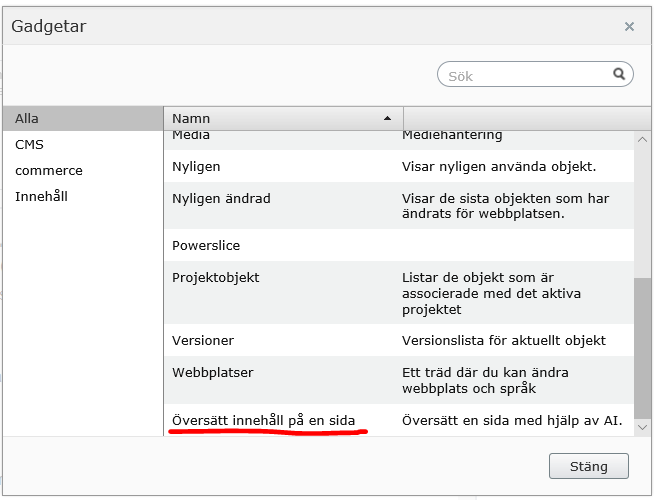Type in the Sök search field
The width and height of the screenshot is (656, 500).
(x=525, y=75)
